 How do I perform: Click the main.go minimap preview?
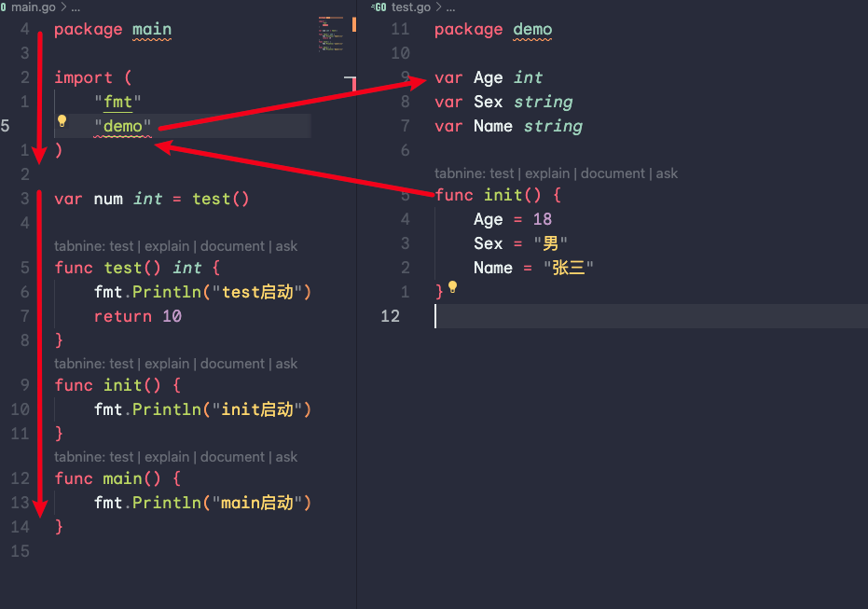pos(331,34)
